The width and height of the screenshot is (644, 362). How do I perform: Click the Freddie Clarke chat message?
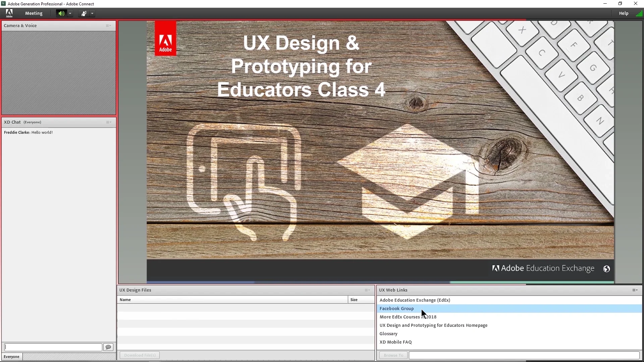(x=28, y=132)
